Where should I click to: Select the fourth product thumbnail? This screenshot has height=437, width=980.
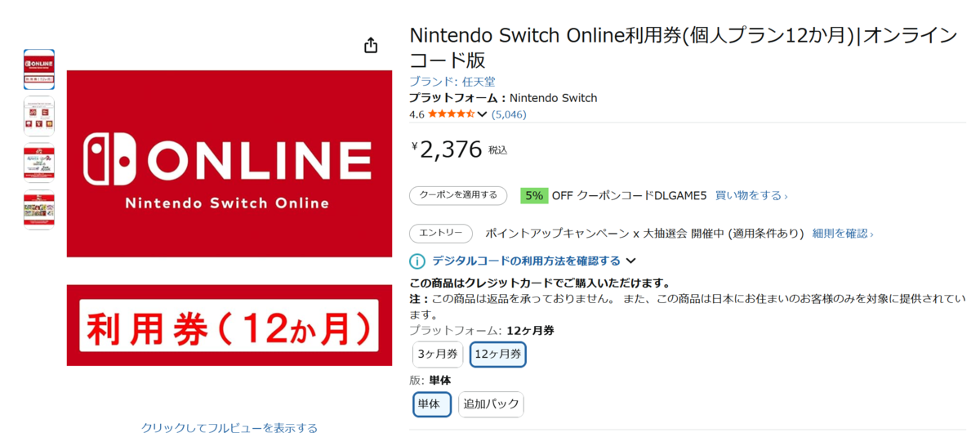39,209
